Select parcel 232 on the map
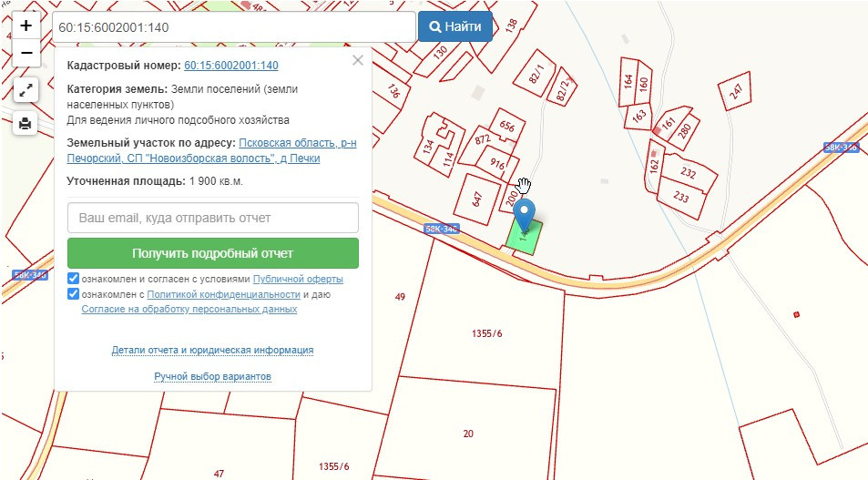The width and height of the screenshot is (868, 480). point(688,173)
